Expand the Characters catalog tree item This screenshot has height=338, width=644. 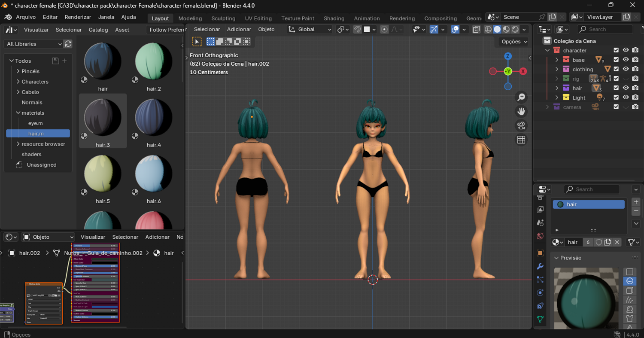point(18,82)
